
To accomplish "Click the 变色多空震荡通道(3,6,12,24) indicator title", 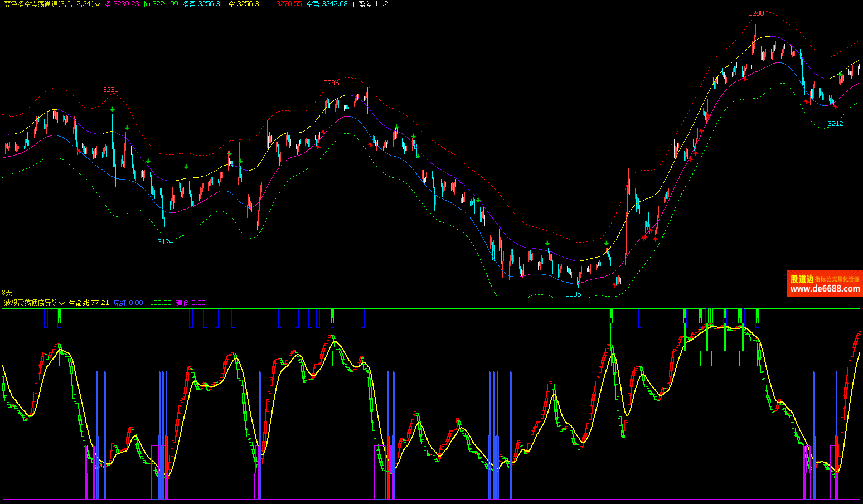I will tap(48, 4).
